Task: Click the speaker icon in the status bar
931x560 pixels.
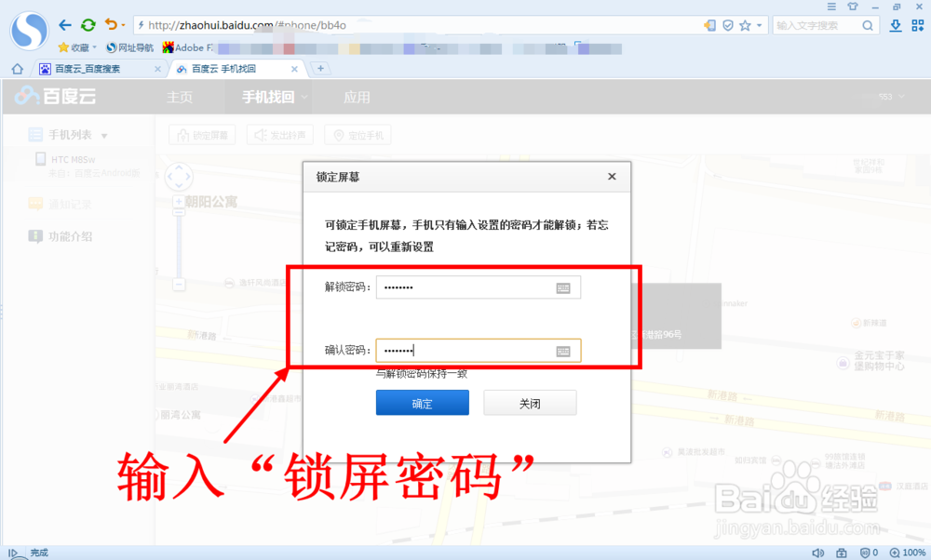Action: (x=818, y=551)
